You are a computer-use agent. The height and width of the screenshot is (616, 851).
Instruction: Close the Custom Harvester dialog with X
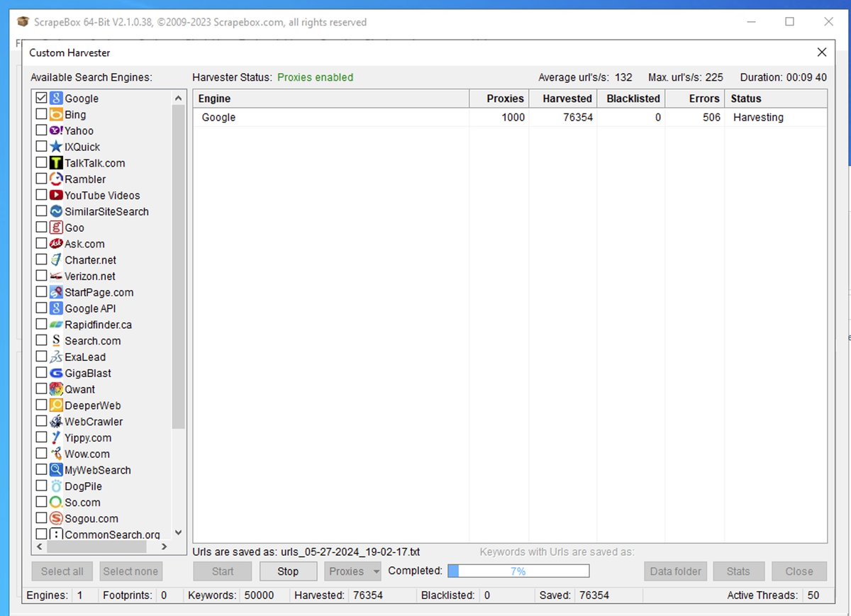tap(822, 52)
